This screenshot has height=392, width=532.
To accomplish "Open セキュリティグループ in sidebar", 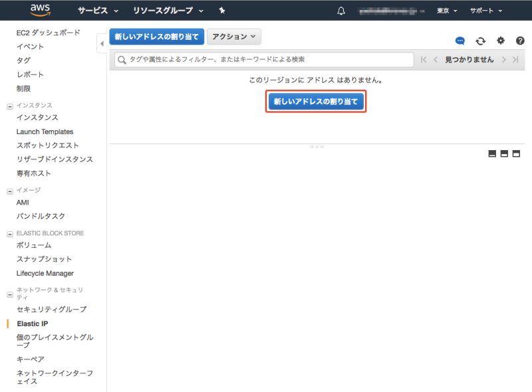I will click(52, 309).
